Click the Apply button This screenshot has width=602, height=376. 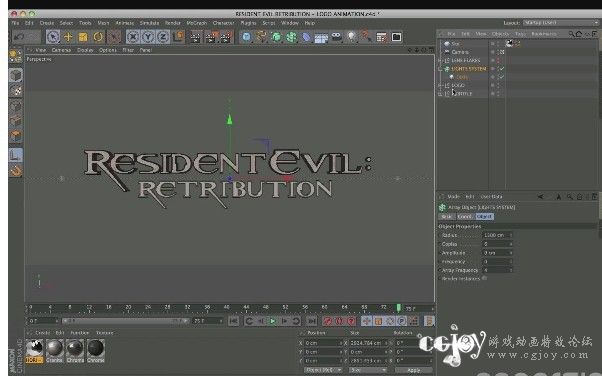click(x=413, y=370)
